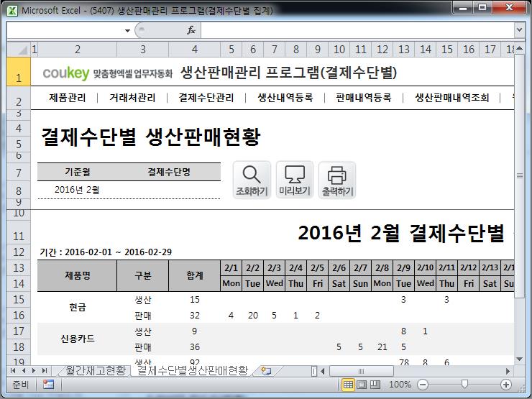Click vertical scrollbar up arrow
Viewport: 532px width, 399px height.
519,50
